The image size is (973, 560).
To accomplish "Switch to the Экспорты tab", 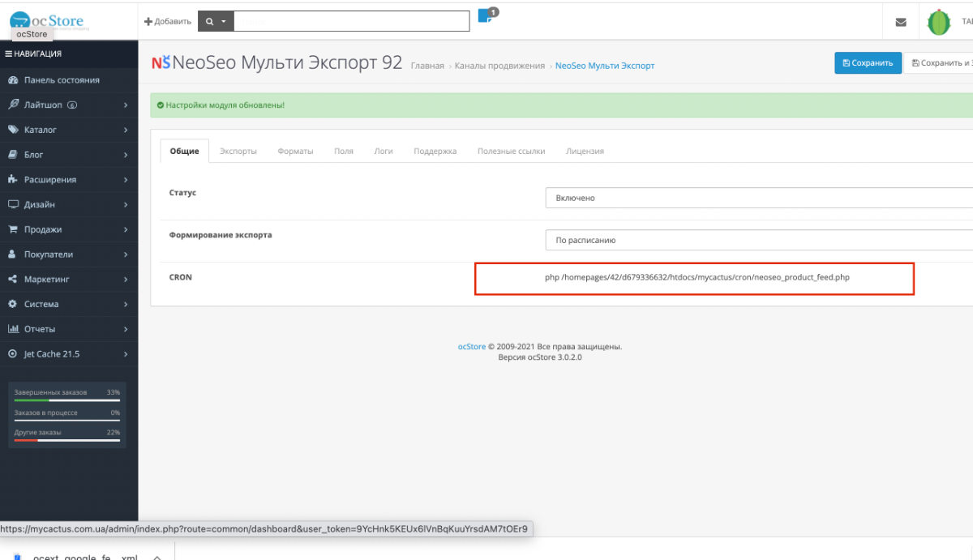I will pyautogui.click(x=238, y=151).
